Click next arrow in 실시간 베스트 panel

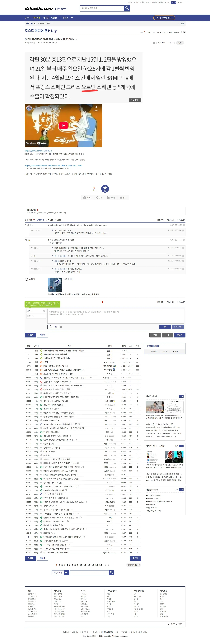pyautogui.click(x=183, y=397)
